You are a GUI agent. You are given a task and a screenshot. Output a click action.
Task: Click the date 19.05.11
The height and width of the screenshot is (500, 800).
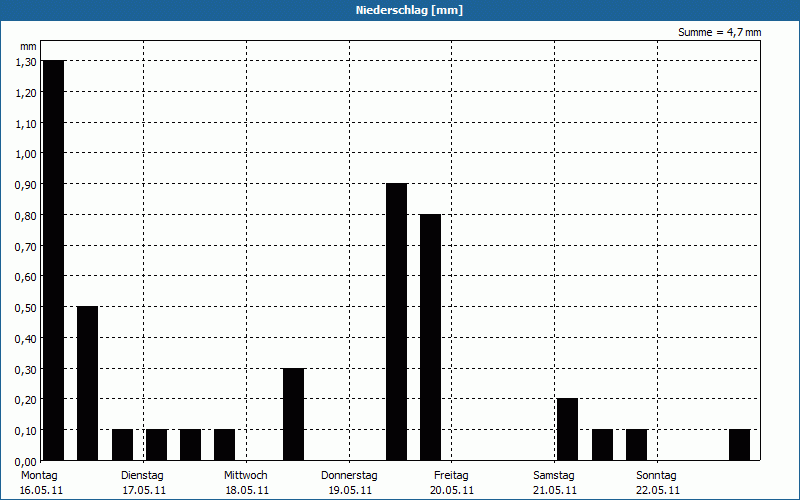(x=350, y=491)
